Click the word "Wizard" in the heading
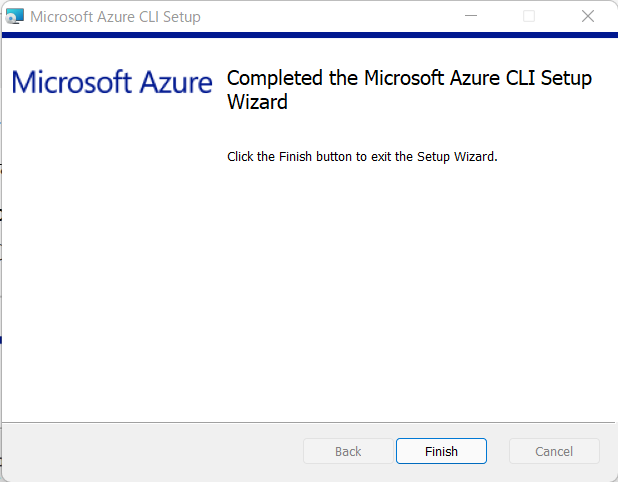The image size is (618, 482). point(257,102)
